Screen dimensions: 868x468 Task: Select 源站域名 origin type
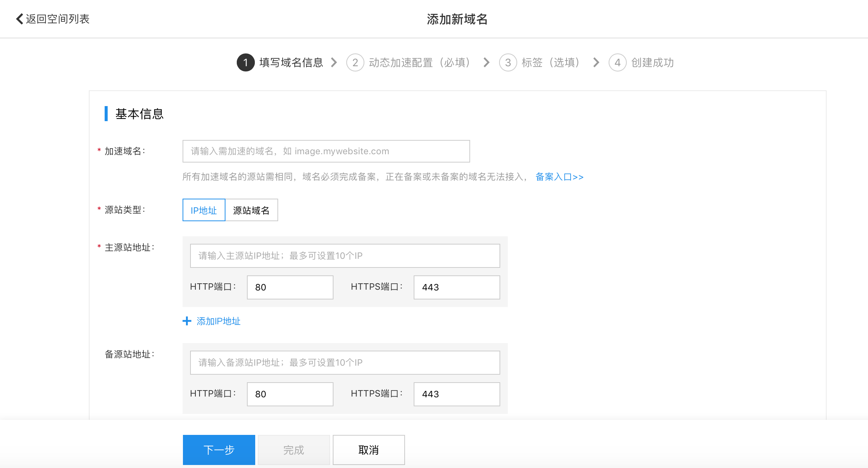(x=251, y=210)
